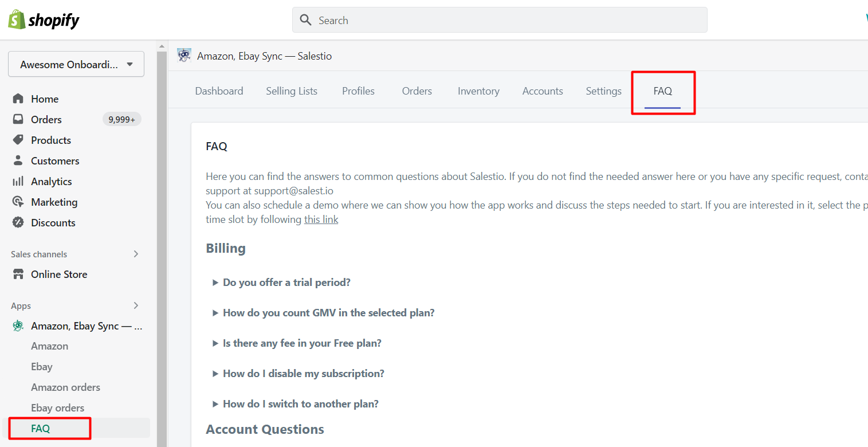Image resolution: width=868 pixels, height=447 pixels.
Task: Open Amazon orders under the app
Action: coord(65,387)
